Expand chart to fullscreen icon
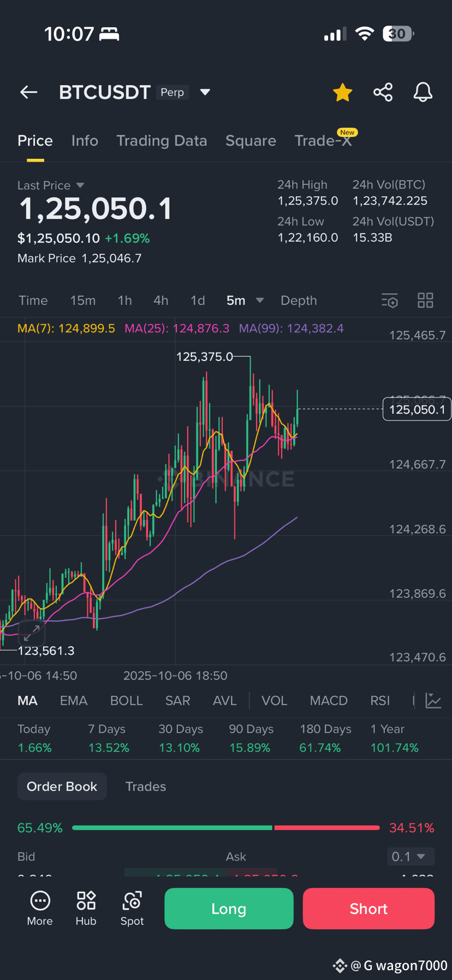452x980 pixels. pos(32,633)
